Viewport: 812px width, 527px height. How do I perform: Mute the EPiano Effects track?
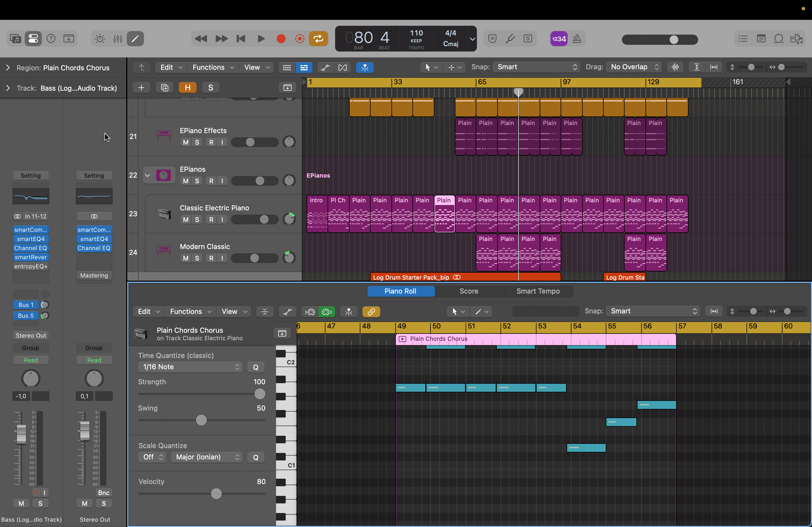pos(186,142)
